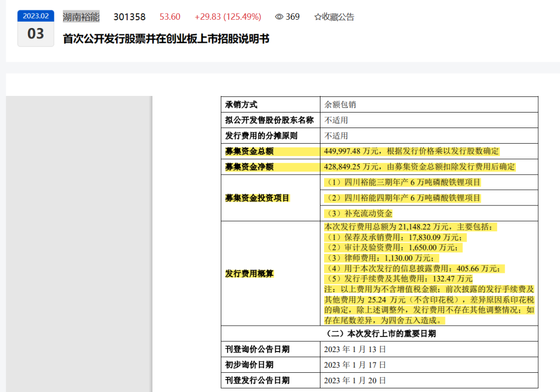Click the stock price 53.60
The image size is (560, 392).
(x=170, y=17)
